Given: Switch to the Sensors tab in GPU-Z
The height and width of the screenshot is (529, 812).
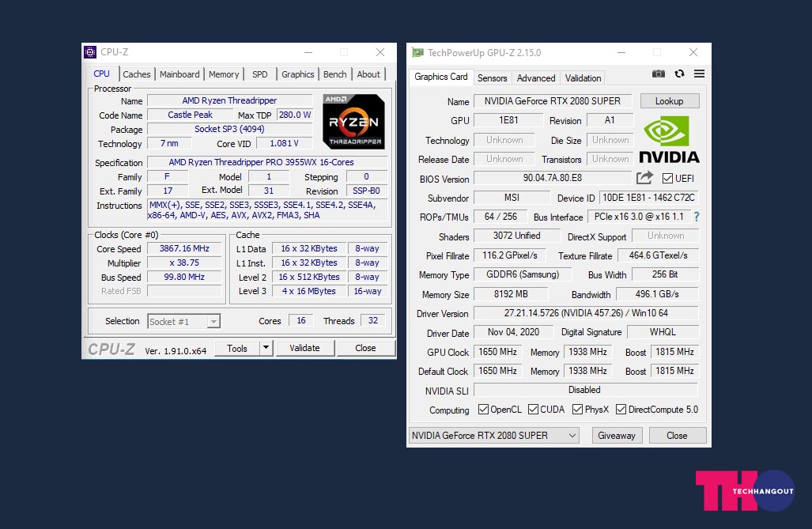Looking at the screenshot, I should [492, 78].
